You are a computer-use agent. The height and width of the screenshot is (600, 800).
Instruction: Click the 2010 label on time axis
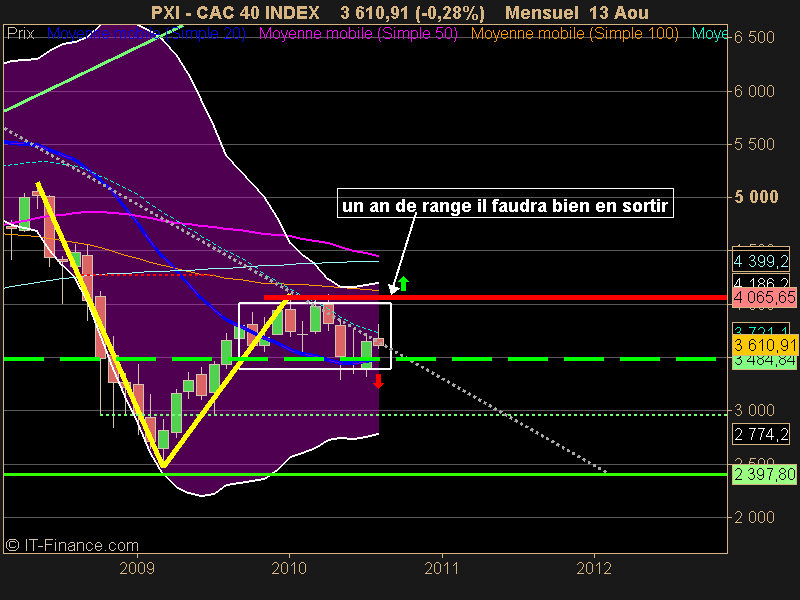(x=289, y=568)
